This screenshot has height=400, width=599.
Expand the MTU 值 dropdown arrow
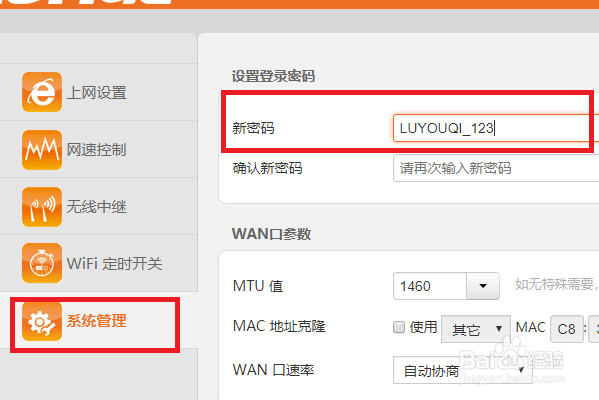click(x=483, y=286)
